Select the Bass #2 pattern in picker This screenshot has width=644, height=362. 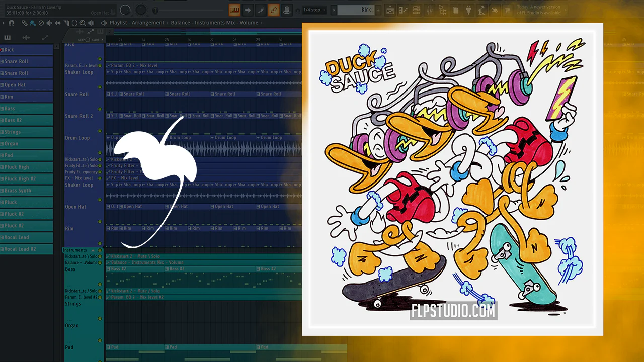pos(26,120)
